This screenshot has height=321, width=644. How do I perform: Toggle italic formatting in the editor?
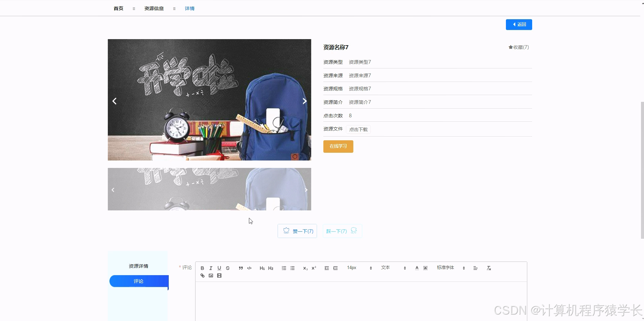211,268
